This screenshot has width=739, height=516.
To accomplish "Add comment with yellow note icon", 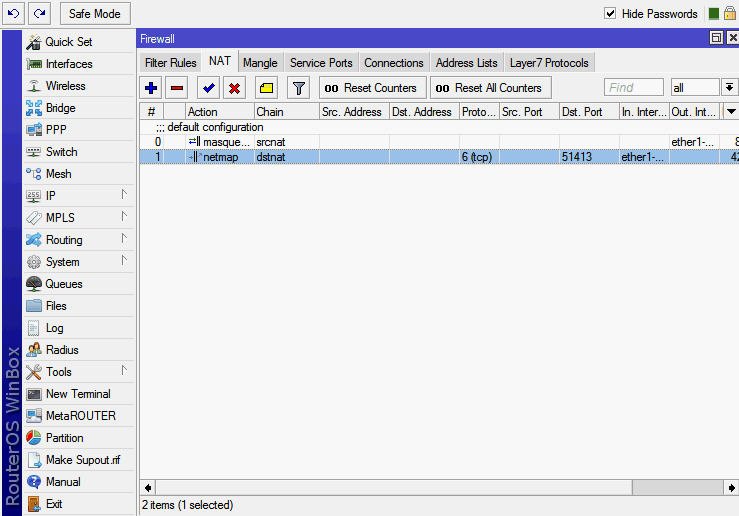I will (266, 88).
